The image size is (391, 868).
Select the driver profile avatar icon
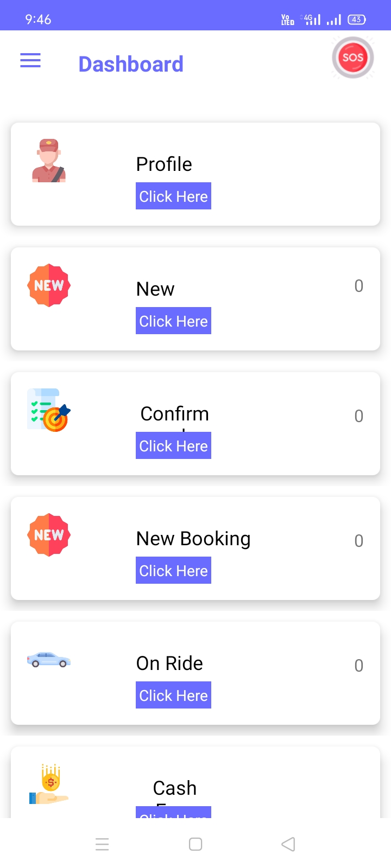tap(49, 161)
